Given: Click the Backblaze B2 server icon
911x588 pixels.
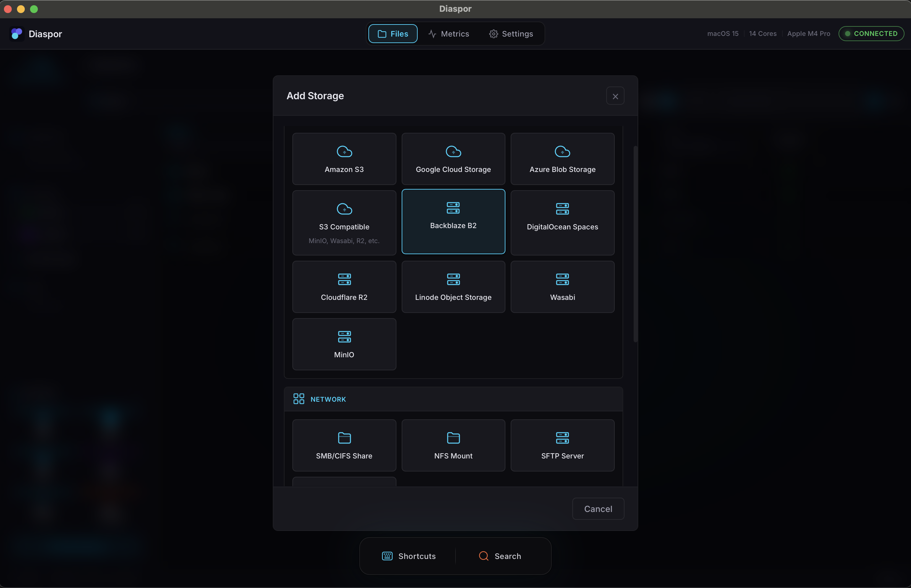Looking at the screenshot, I should 453,208.
